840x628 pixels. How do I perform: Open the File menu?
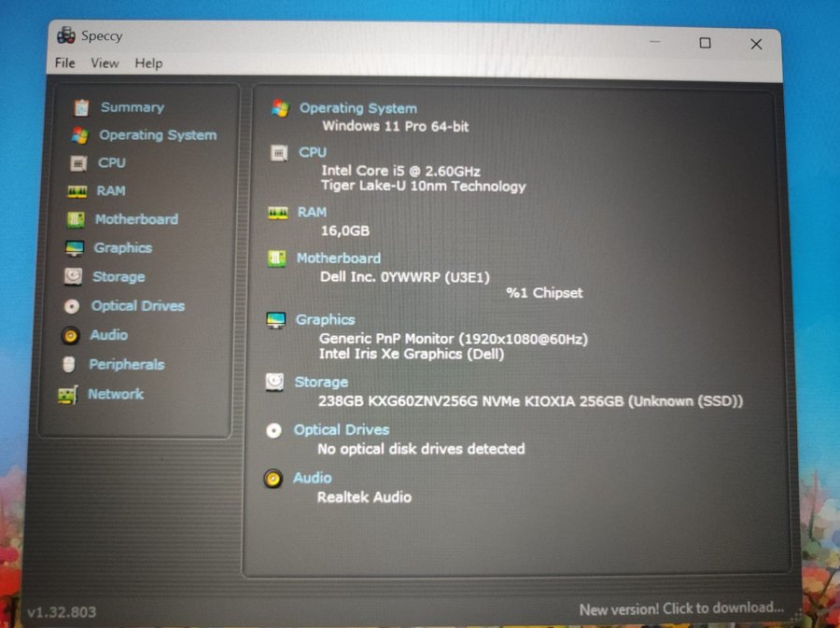pyautogui.click(x=64, y=63)
